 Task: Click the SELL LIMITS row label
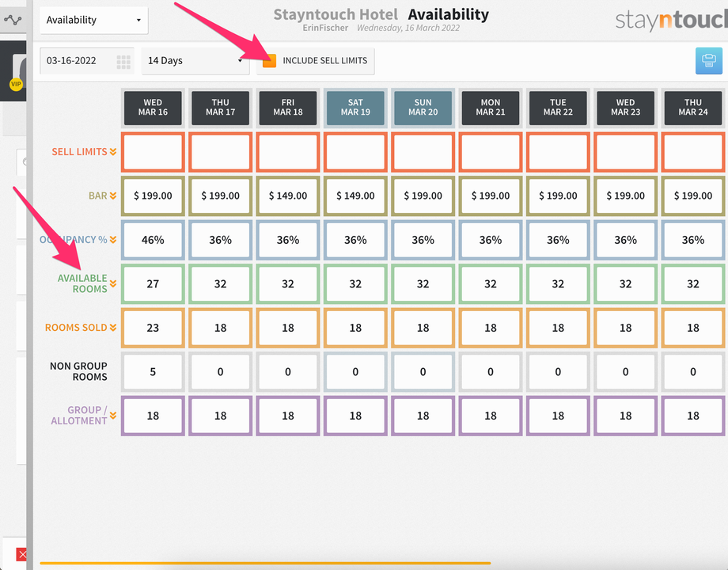pyautogui.click(x=79, y=152)
